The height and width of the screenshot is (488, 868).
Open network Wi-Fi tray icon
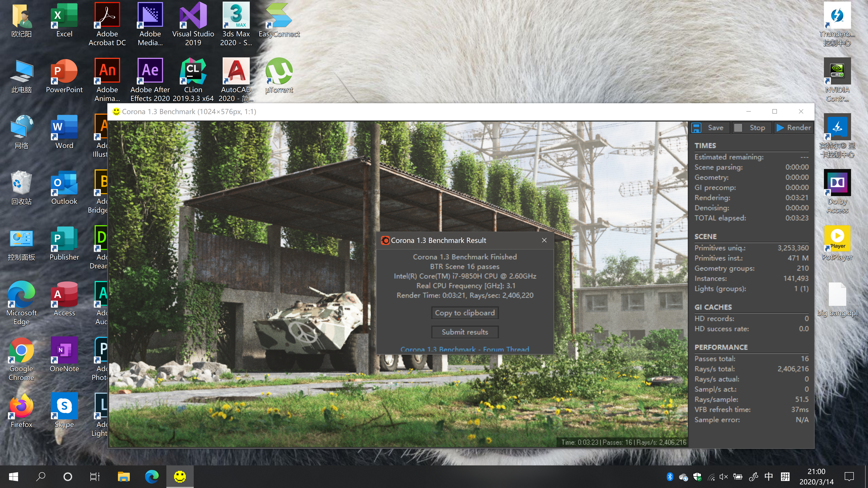coord(711,476)
